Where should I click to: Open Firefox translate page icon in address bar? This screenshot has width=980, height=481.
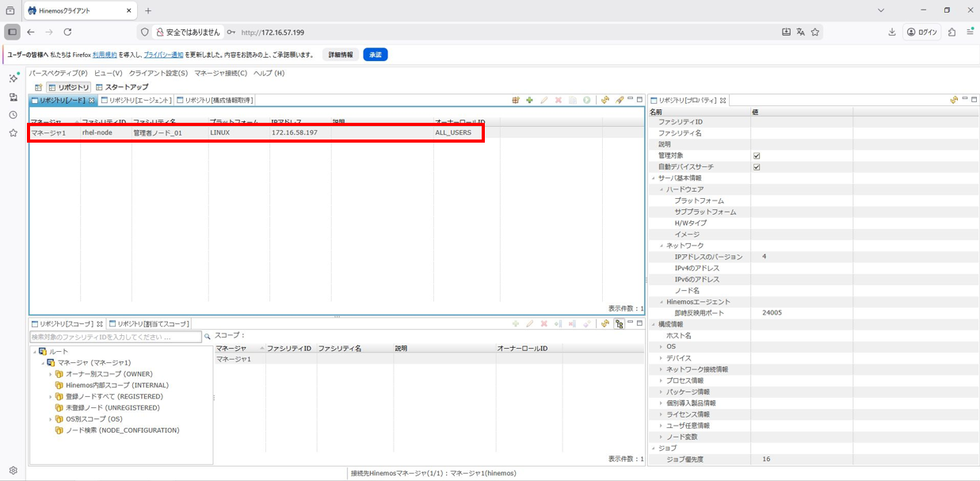click(800, 32)
